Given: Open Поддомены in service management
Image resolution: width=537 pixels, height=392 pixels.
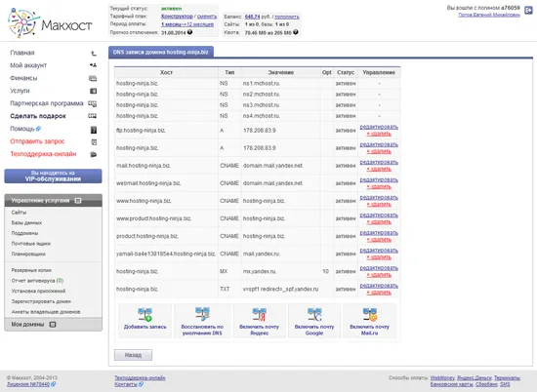Looking at the screenshot, I should [x=24, y=233].
